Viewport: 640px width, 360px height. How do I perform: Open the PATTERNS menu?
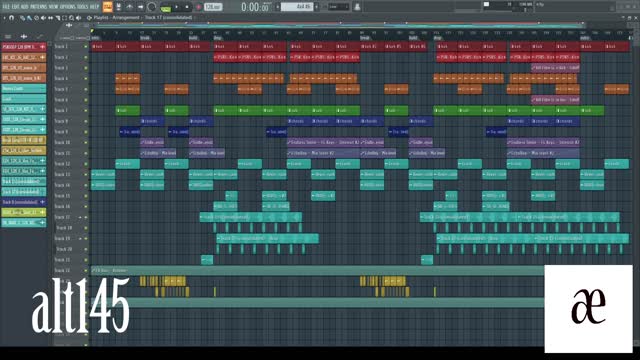pos(38,7)
